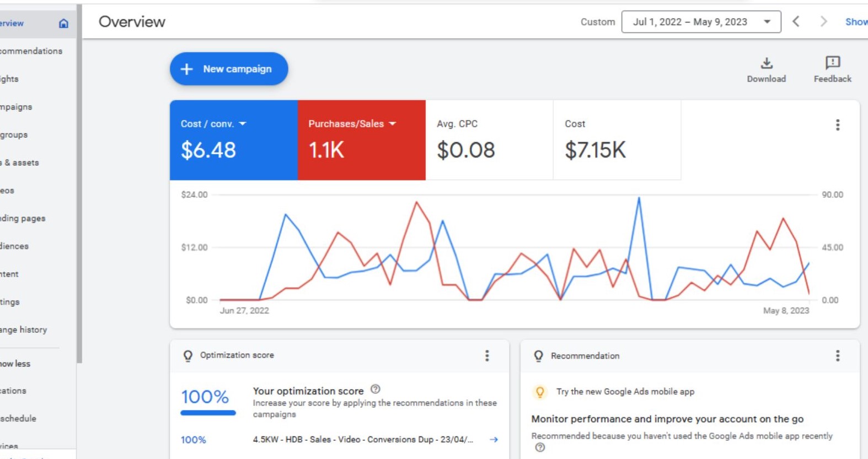The width and height of the screenshot is (868, 459).
Task: Open Recommendations in the sidebar
Action: coord(31,51)
